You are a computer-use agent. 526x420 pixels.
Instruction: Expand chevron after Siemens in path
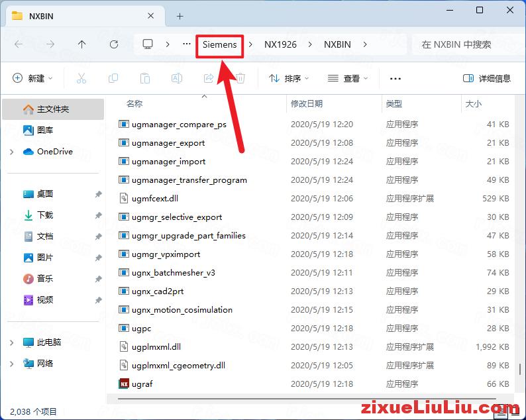point(250,44)
